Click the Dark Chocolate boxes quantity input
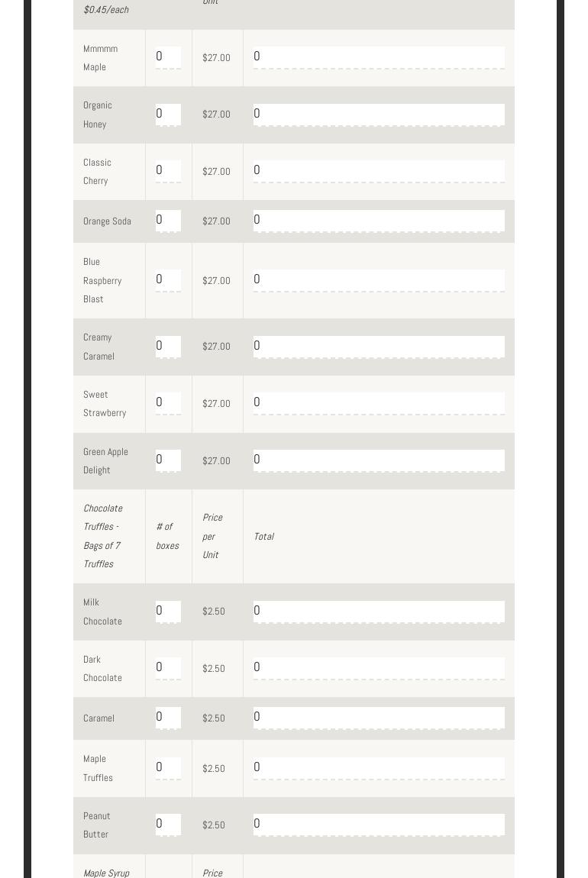 pos(168,668)
